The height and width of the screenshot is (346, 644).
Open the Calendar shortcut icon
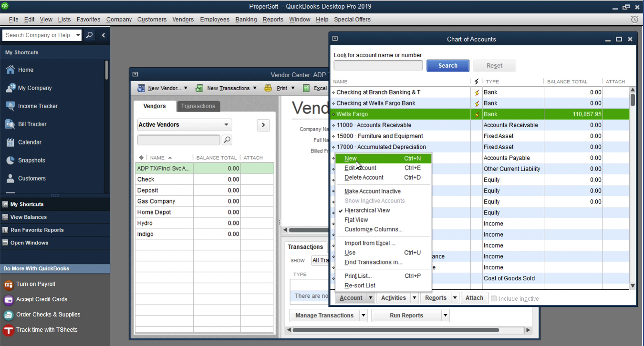click(10, 142)
